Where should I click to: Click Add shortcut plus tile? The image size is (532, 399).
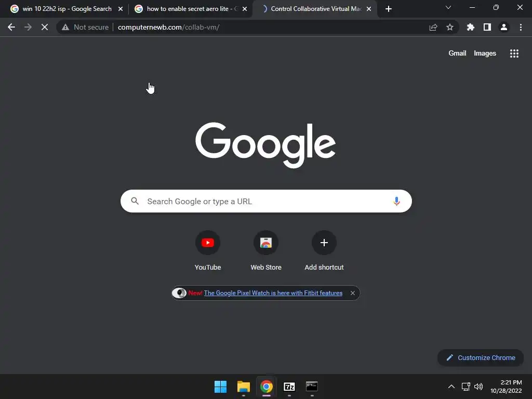tap(324, 250)
